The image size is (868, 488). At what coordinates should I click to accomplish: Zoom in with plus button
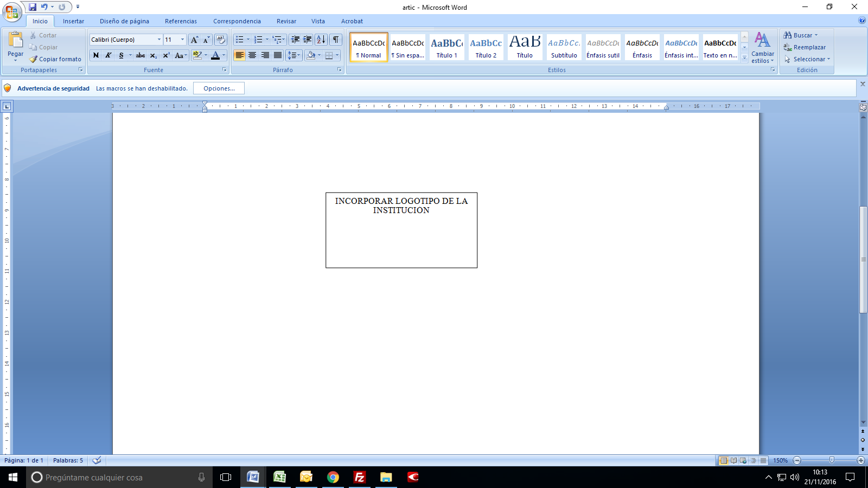860,460
